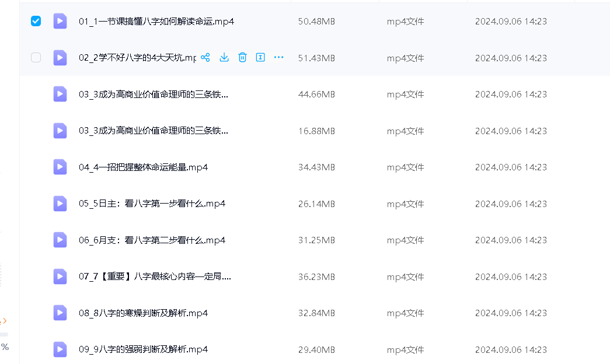Open 08_8八字的寒燥判断及解析.mp4
610x364 pixels.
143,313
